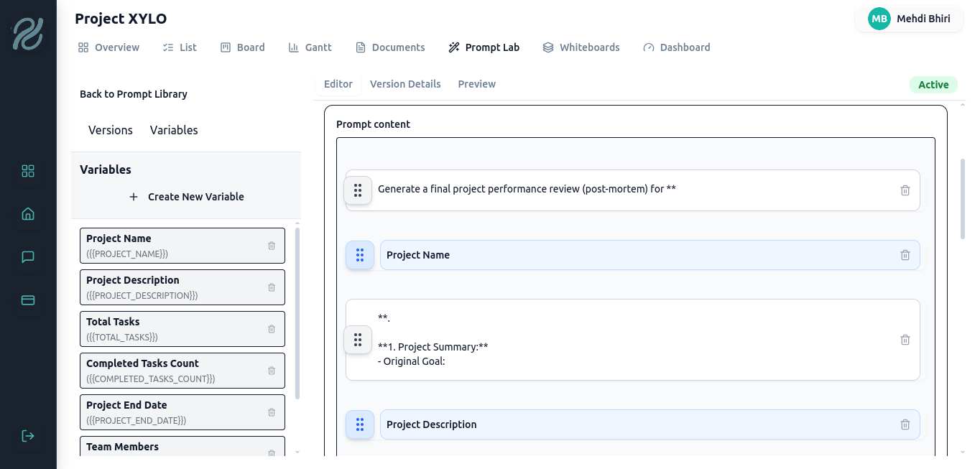Delete the Project Name variable with its trash icon
The image size is (980, 469).
coord(272,246)
